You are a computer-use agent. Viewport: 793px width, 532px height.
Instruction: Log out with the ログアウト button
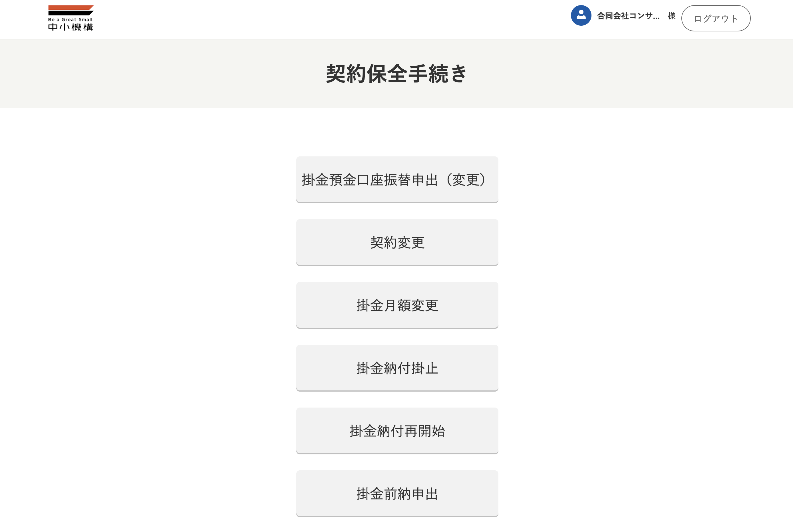tap(716, 18)
